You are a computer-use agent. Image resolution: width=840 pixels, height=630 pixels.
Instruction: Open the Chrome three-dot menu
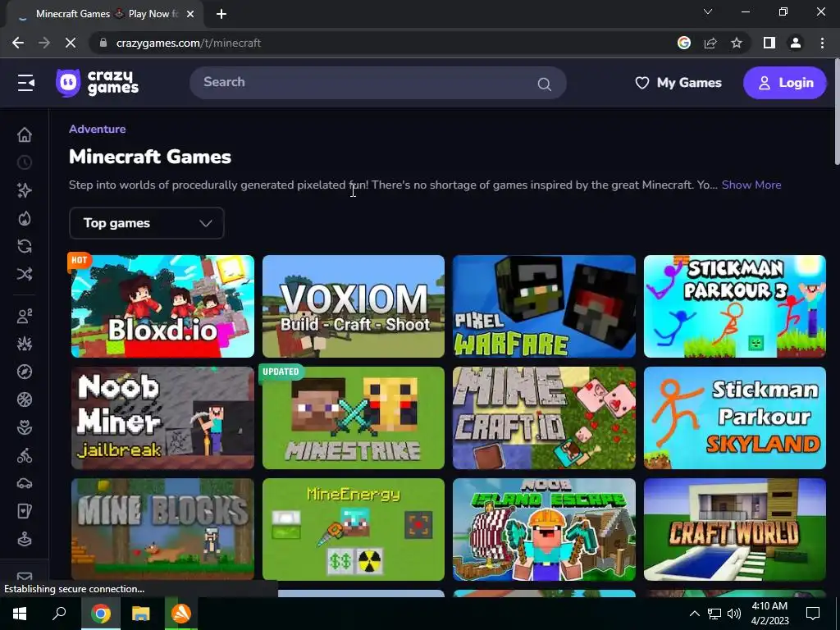coord(822,43)
